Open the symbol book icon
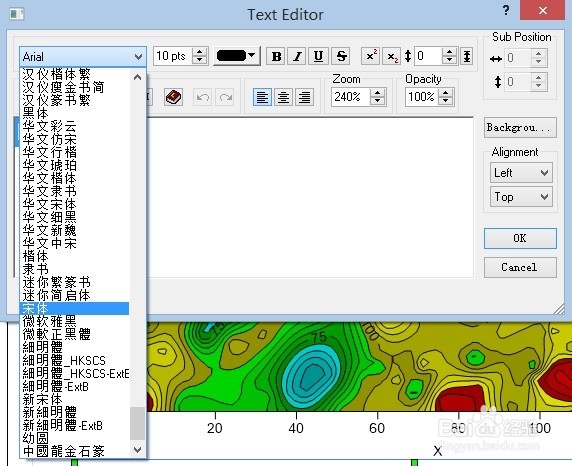 point(173,97)
